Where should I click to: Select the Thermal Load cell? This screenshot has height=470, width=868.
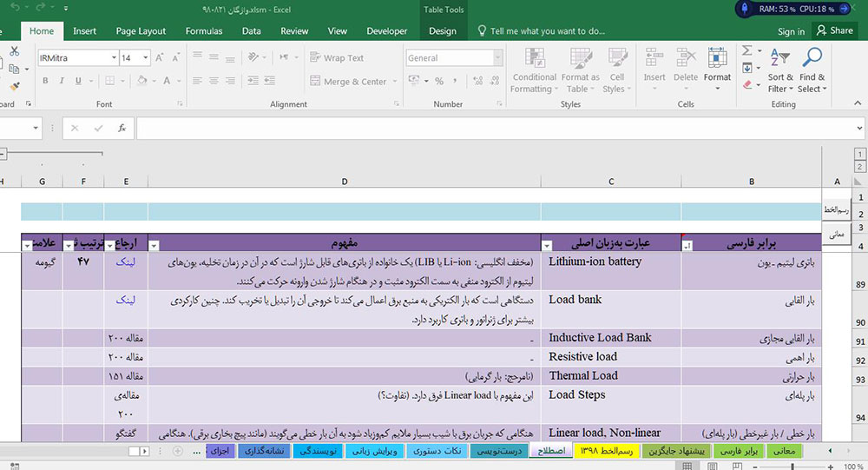pos(611,376)
